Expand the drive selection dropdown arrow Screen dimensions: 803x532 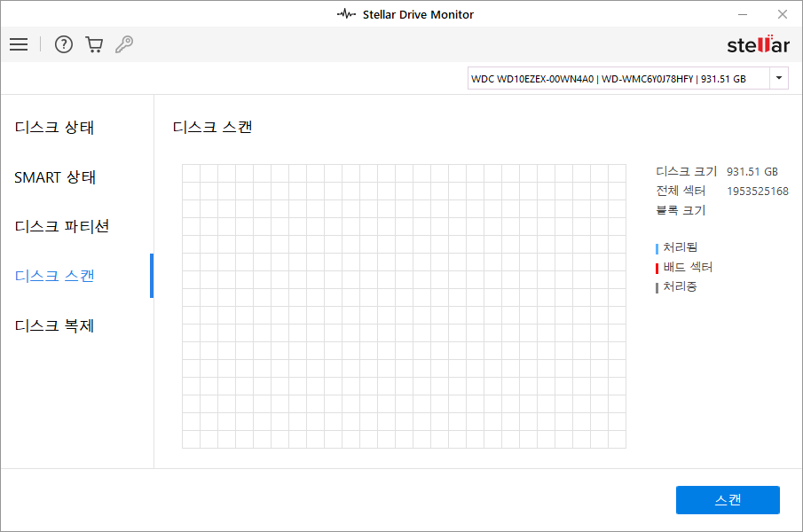coord(779,79)
